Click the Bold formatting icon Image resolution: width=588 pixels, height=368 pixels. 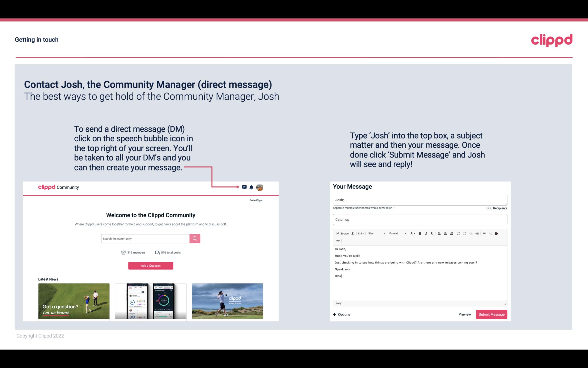click(420, 233)
